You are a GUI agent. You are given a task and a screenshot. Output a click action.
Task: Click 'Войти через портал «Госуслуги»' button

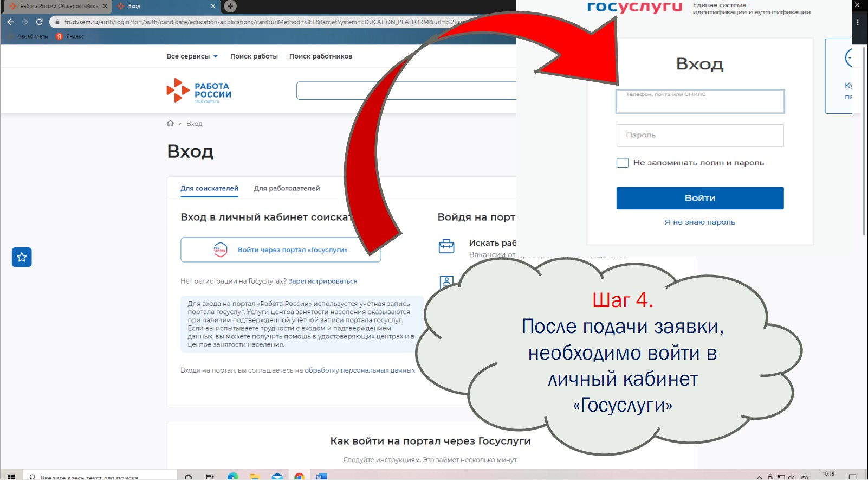click(x=281, y=250)
